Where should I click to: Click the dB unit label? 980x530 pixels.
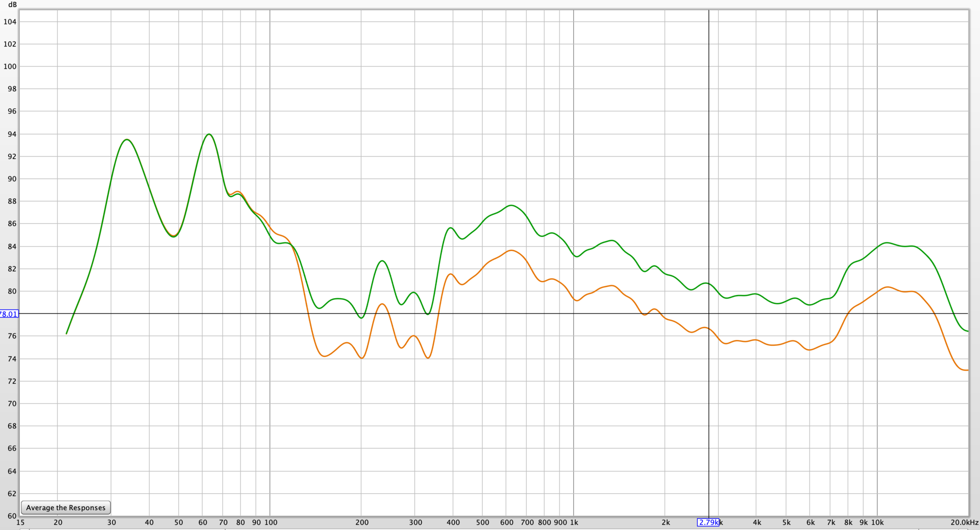click(12, 5)
